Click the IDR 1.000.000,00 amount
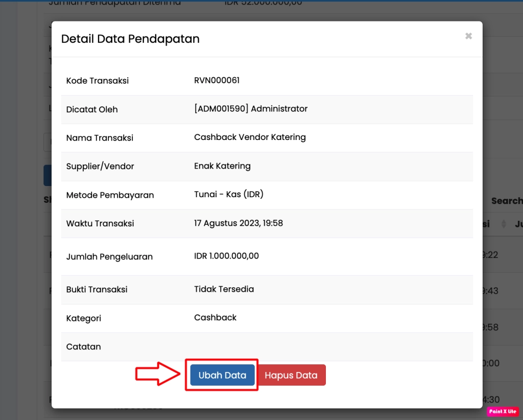Viewport: 523px width, 420px height. coord(226,256)
